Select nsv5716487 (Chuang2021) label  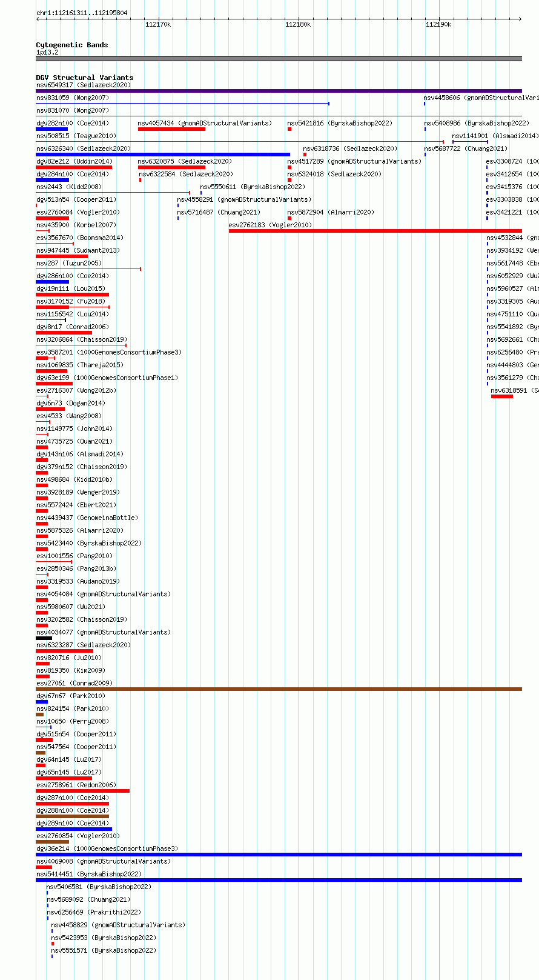click(x=219, y=212)
